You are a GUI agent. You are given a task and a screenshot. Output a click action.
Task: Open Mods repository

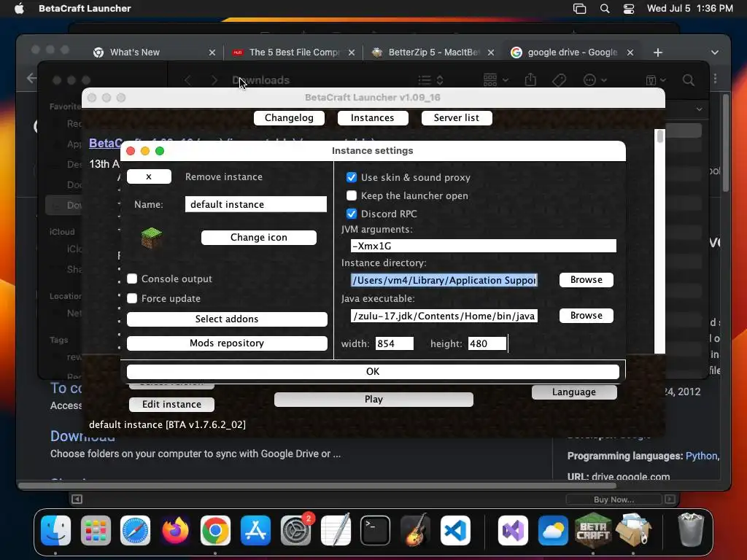227,343
